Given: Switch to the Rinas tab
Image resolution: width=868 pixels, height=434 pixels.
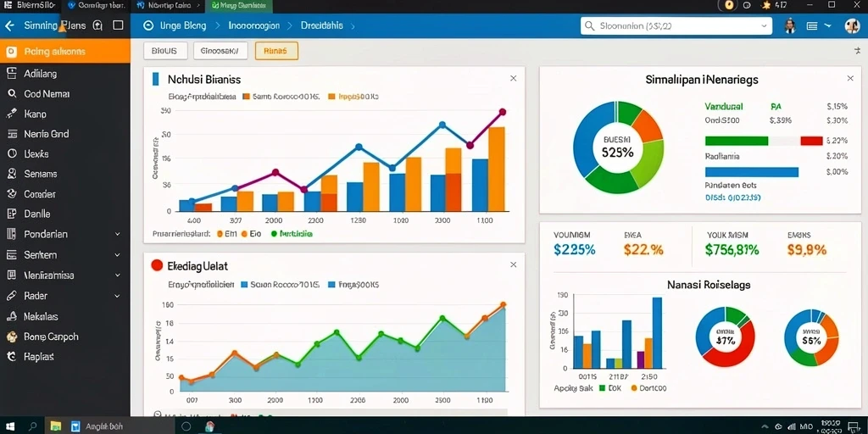Looking at the screenshot, I should tap(276, 51).
